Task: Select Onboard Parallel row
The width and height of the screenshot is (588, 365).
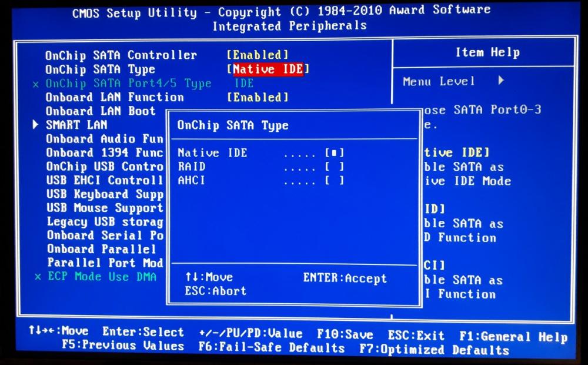Action: click(x=102, y=249)
